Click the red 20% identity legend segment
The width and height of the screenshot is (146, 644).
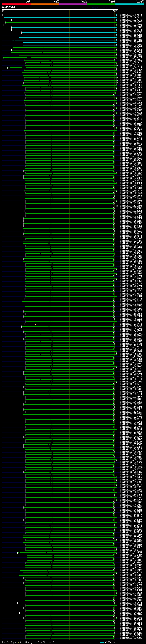[x=16, y=4]
